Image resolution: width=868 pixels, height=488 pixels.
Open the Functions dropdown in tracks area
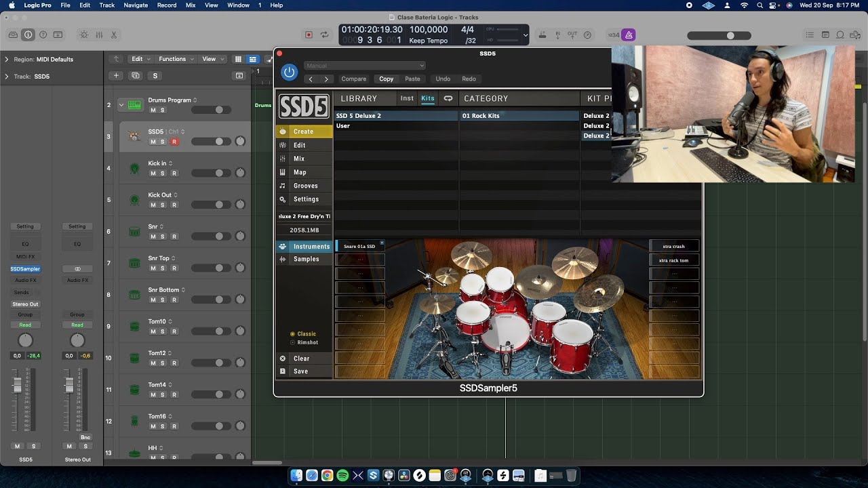pos(176,59)
